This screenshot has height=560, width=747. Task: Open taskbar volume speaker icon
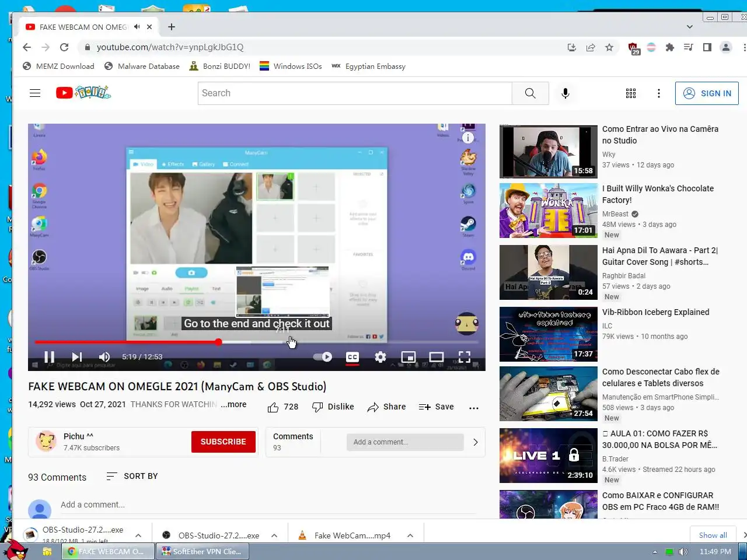click(x=683, y=552)
